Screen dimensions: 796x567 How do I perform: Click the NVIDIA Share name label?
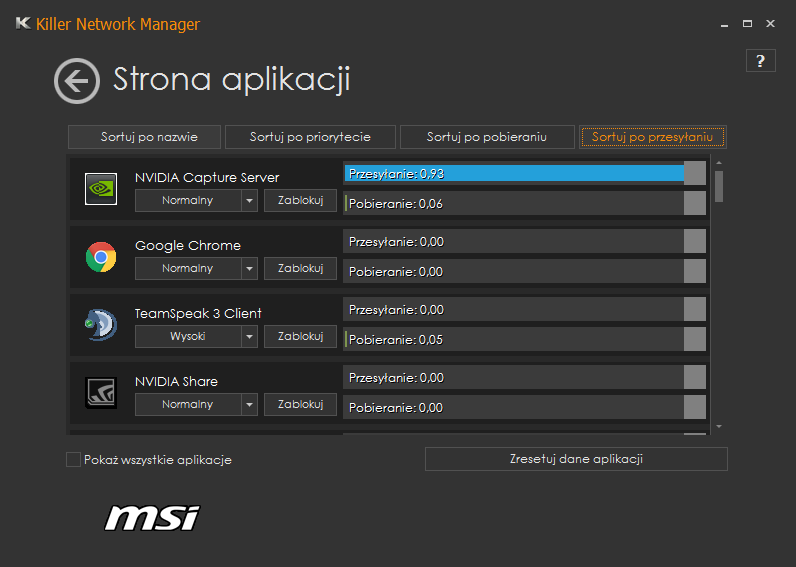pos(176,382)
